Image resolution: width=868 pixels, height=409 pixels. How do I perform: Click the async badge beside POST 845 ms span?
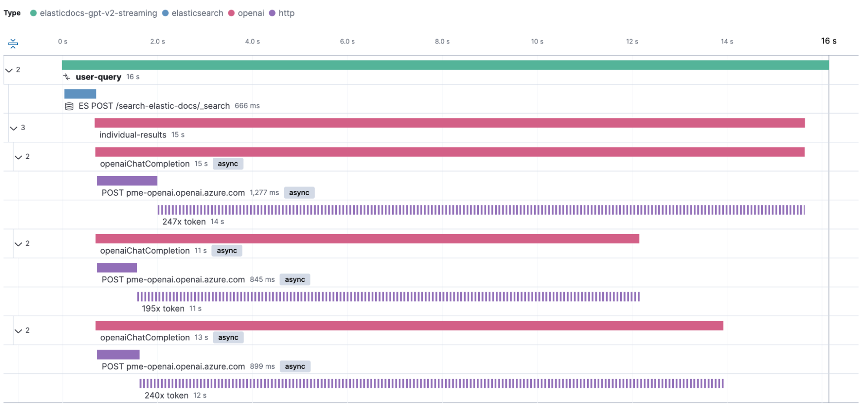(295, 279)
